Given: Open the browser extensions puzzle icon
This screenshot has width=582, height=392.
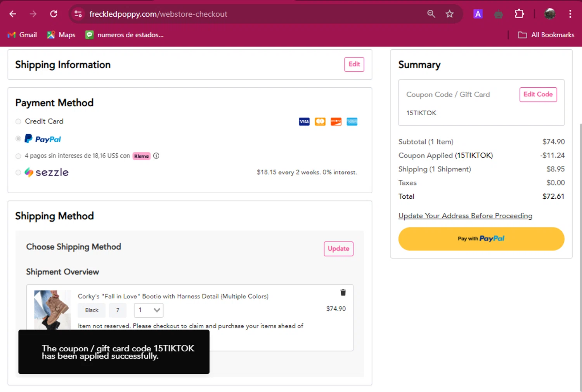Looking at the screenshot, I should [x=519, y=14].
